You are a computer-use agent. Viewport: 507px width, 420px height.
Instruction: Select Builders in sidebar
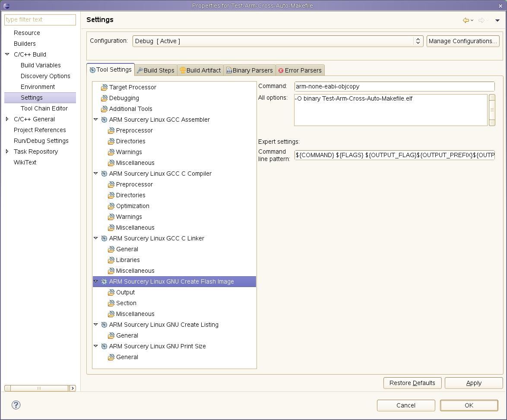point(25,44)
